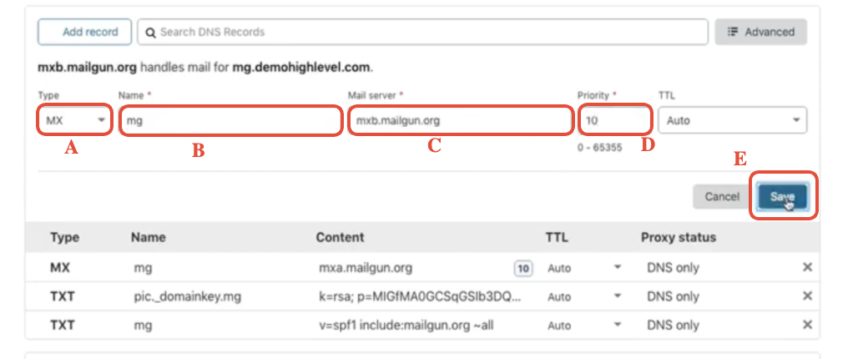Click the Add record button
The width and height of the screenshot is (868, 359).
[84, 33]
